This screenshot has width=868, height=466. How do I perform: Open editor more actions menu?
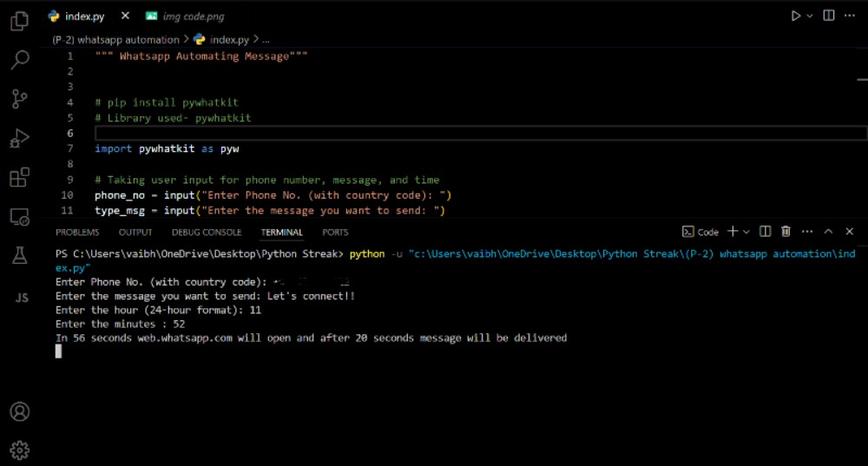click(850, 16)
